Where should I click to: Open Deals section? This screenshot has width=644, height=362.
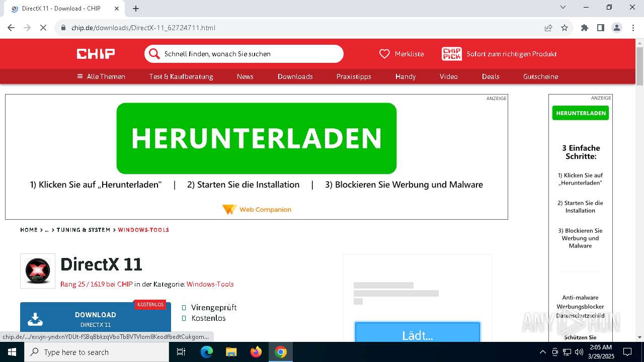491,76
